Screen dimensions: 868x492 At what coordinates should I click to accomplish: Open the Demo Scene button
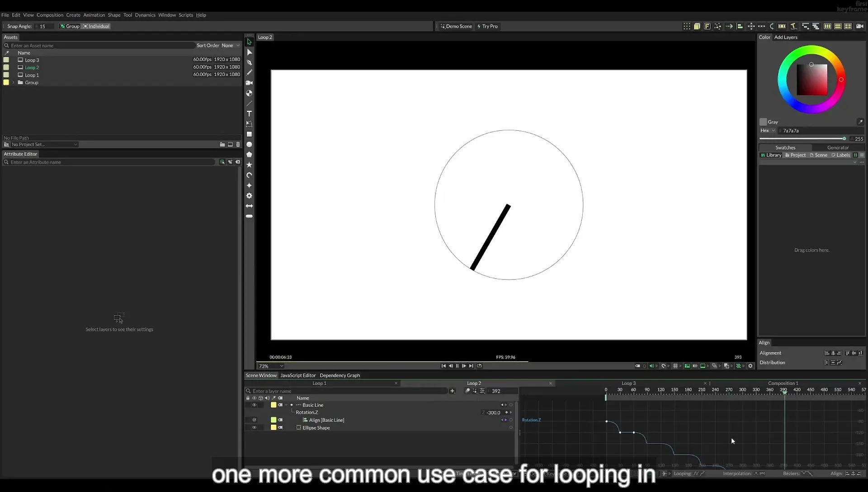click(x=456, y=26)
